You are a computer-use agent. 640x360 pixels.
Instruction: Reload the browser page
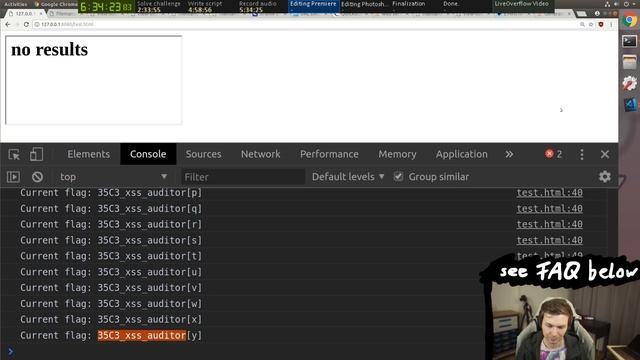click(26, 24)
